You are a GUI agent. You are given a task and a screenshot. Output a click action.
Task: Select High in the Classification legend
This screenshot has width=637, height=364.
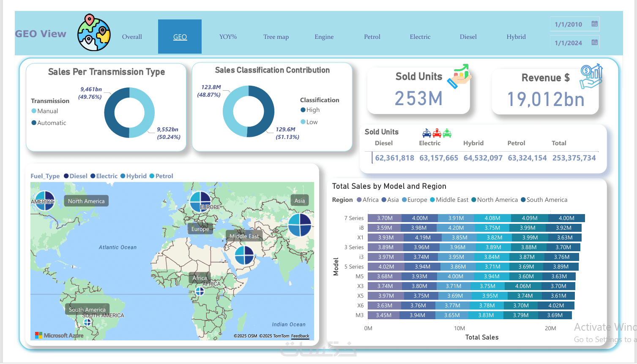pos(310,110)
